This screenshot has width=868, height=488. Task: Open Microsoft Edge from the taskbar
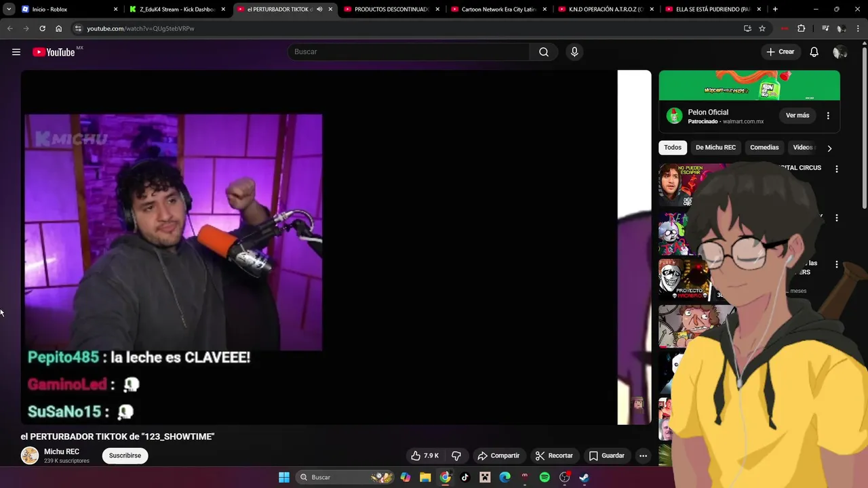tap(505, 477)
